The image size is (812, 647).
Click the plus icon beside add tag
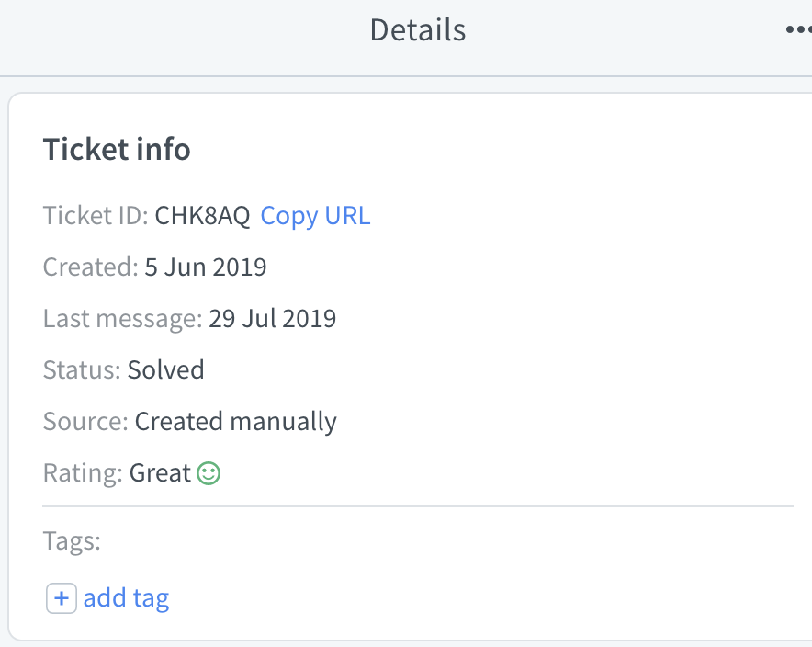tap(62, 599)
